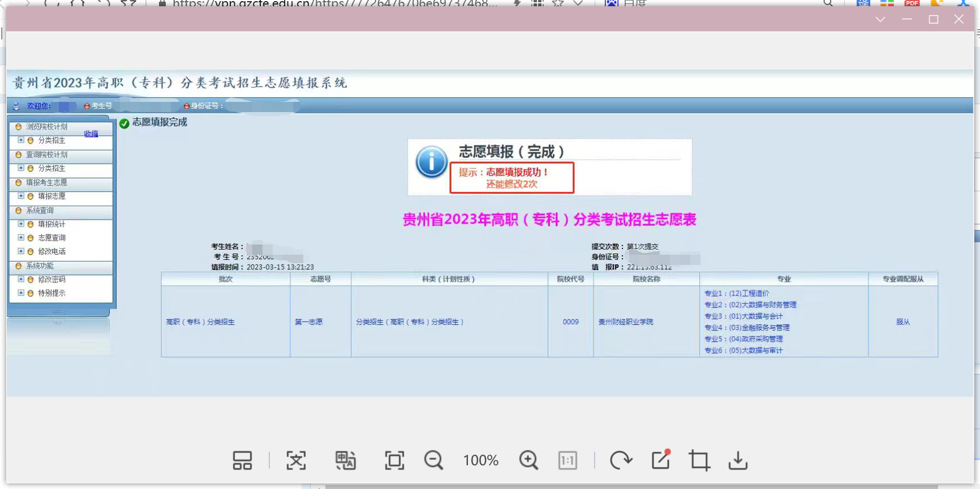The image size is (980, 489).
Task: Select the crop tool icon
Action: point(699,460)
